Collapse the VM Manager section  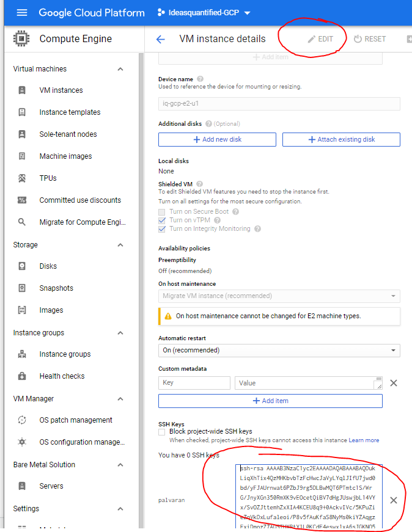[x=120, y=399]
